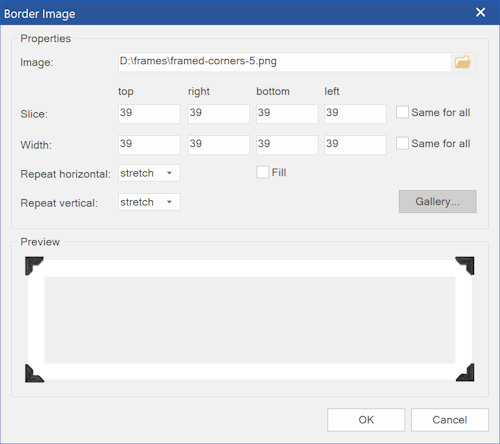Focus the Image path input field
The width and height of the screenshot is (500, 444).
pos(284,62)
